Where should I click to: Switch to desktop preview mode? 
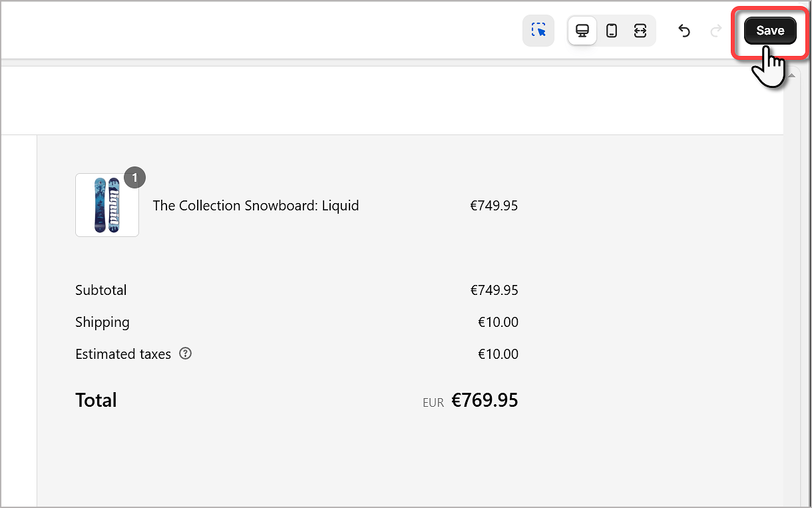pos(582,31)
